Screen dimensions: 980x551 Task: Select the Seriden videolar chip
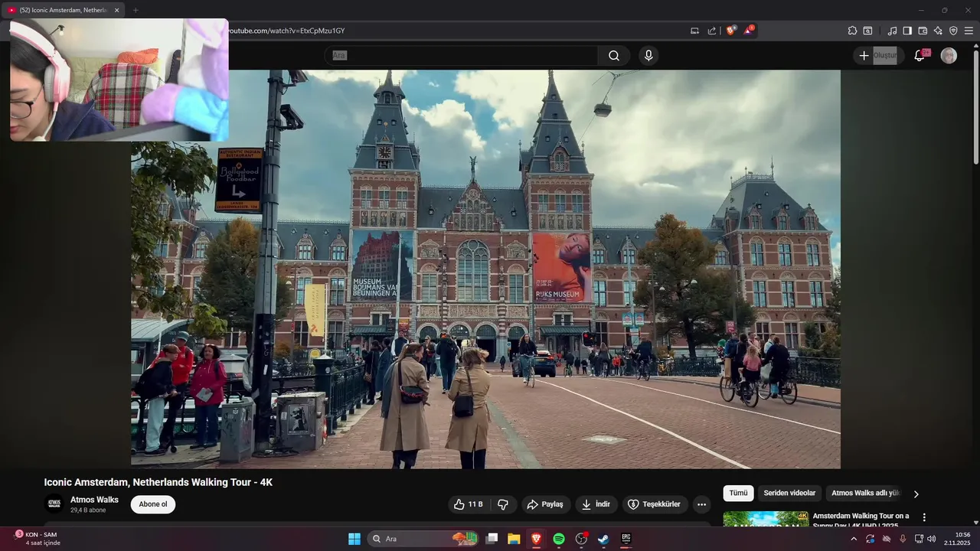789,494
